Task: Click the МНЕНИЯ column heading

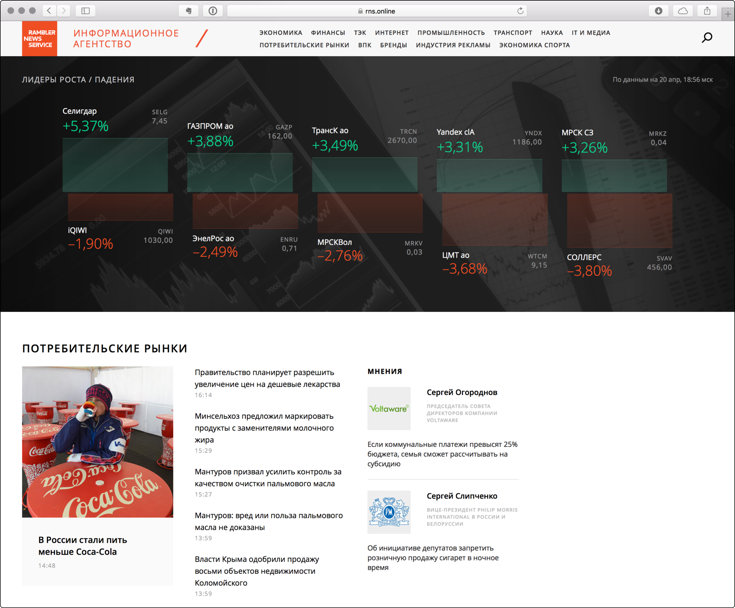Action: (x=384, y=371)
